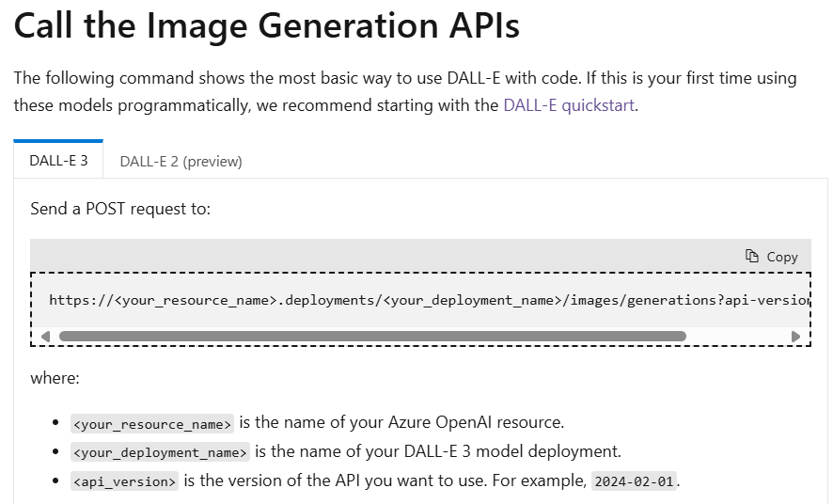Image resolution: width=833 pixels, height=504 pixels.
Task: Click the Call the Image Generation APIs heading
Action: (267, 25)
